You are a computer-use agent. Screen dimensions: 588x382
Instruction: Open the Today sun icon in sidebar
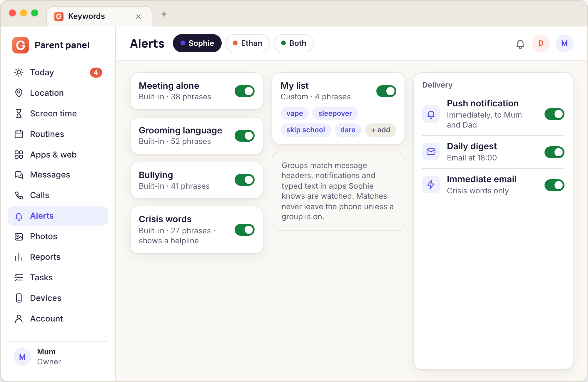(x=19, y=72)
